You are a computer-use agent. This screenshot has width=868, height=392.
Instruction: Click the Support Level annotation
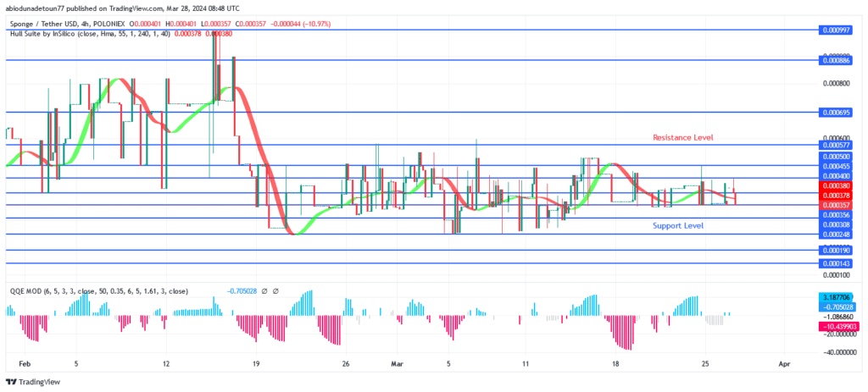[678, 225]
